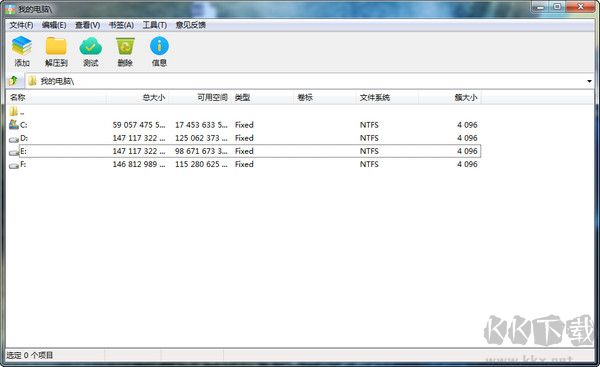600x367 pixels.
Task: Open the 文件(F) menu
Action: [x=21, y=25]
